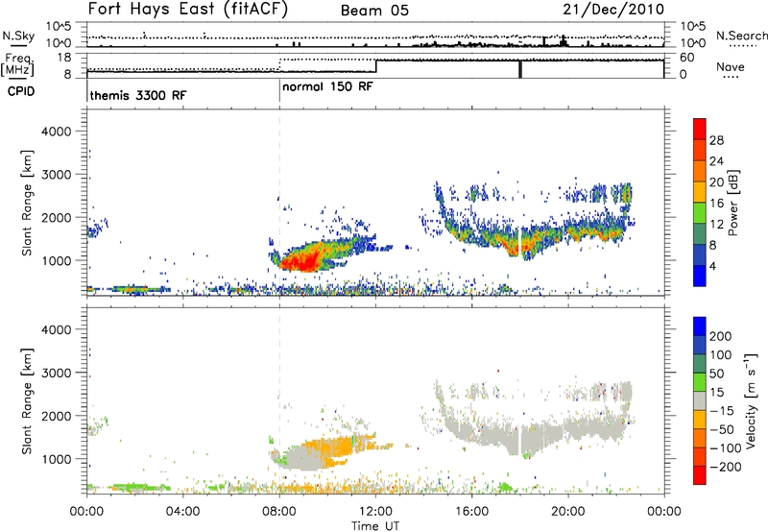Image resolution: width=768 pixels, height=532 pixels.
Task: Click the '-200' tick on velocity colorbar
Action: click(725, 467)
